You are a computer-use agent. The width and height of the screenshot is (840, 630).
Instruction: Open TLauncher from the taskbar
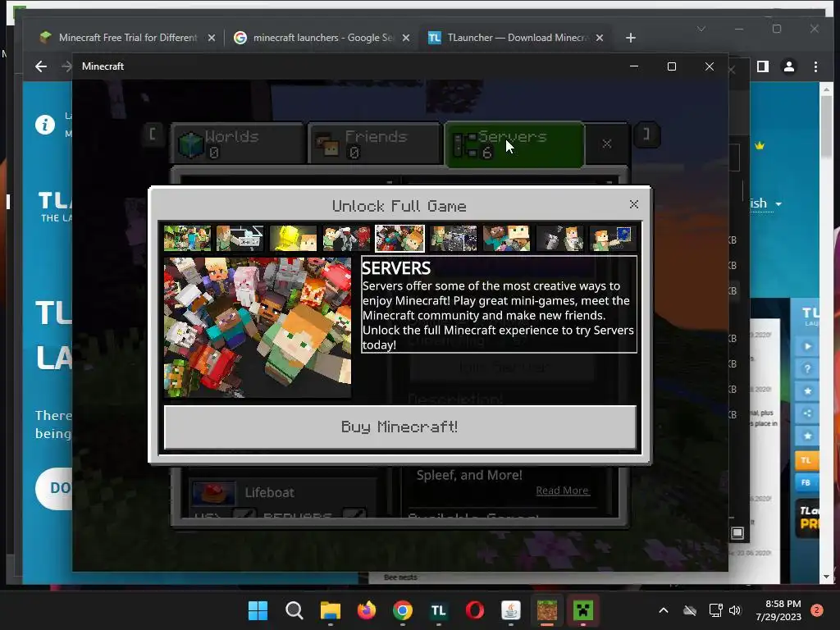pos(439,610)
